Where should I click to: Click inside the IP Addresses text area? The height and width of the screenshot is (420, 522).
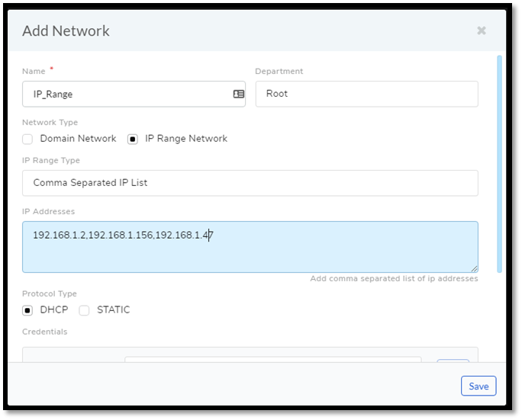tap(250, 247)
